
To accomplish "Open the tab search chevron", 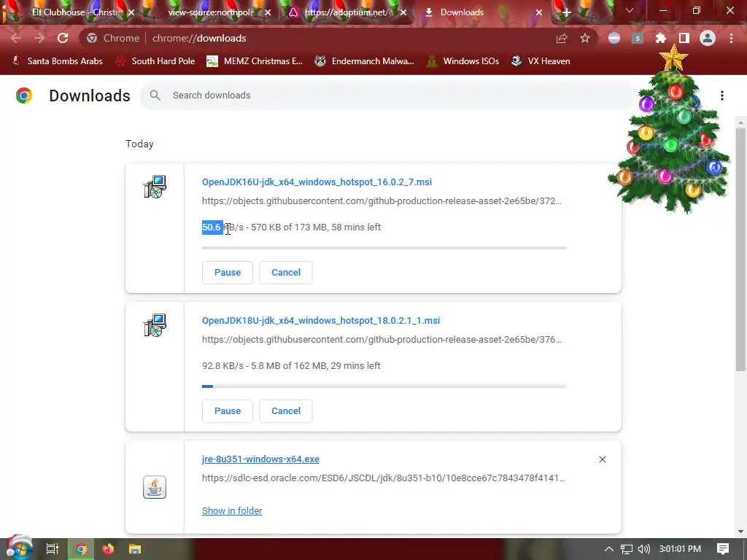I will [630, 10].
